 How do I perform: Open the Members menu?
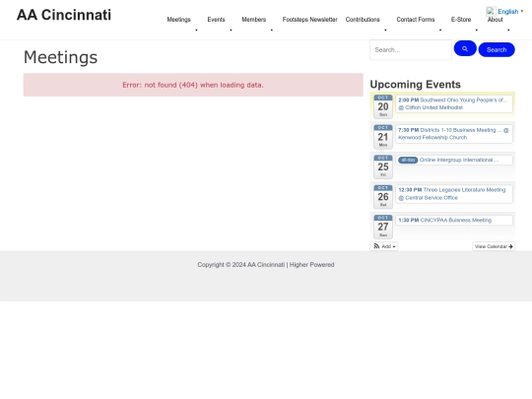[254, 20]
